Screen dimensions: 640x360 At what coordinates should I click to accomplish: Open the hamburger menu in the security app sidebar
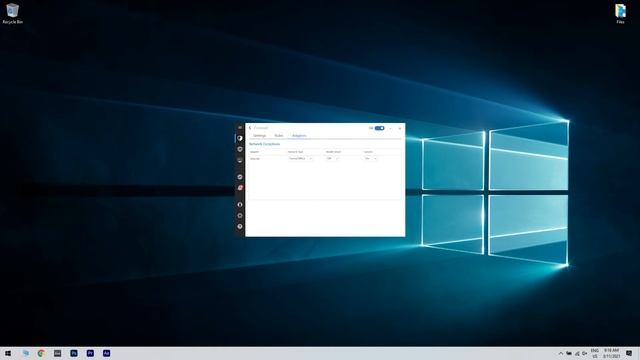(240, 128)
